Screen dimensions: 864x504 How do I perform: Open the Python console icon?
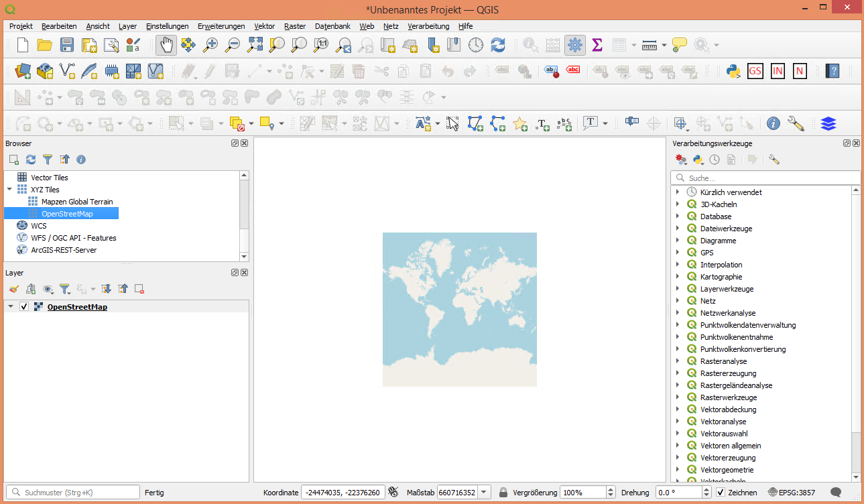click(x=733, y=70)
